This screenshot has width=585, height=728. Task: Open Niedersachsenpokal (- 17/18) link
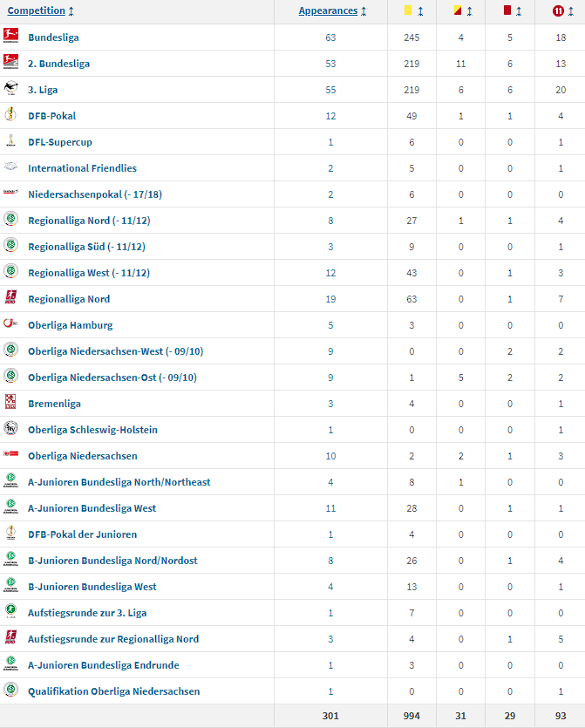point(95,194)
